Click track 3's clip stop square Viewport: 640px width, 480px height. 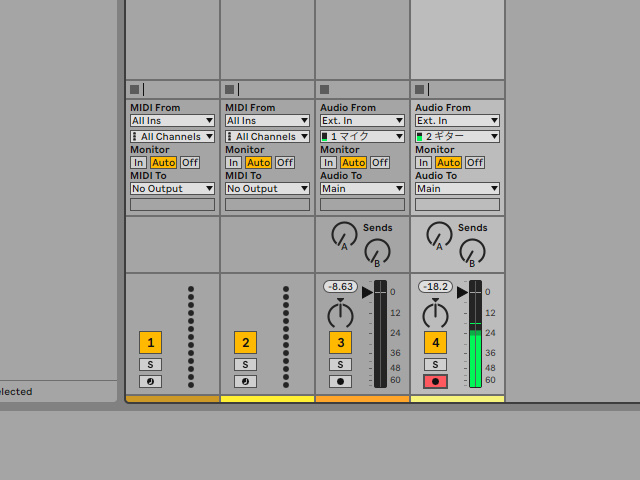(324, 90)
